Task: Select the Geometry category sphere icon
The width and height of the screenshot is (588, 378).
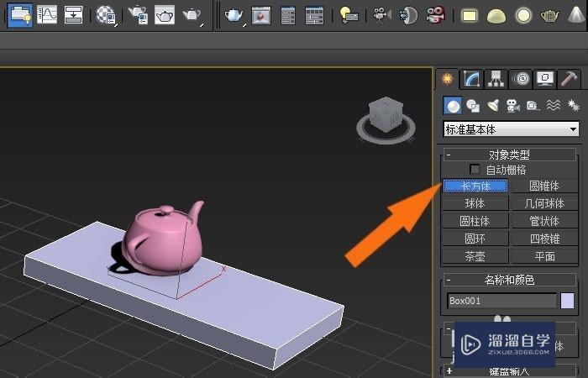Action: (453, 105)
